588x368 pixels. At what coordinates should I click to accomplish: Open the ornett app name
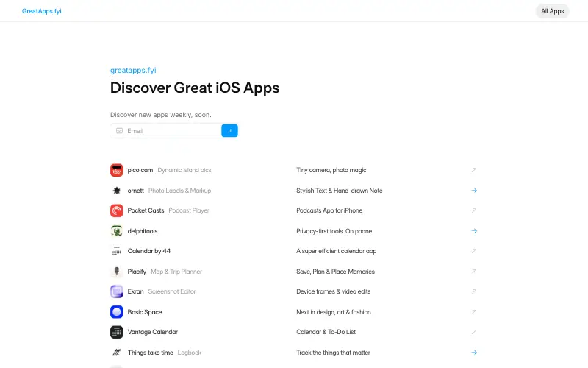coord(136,191)
